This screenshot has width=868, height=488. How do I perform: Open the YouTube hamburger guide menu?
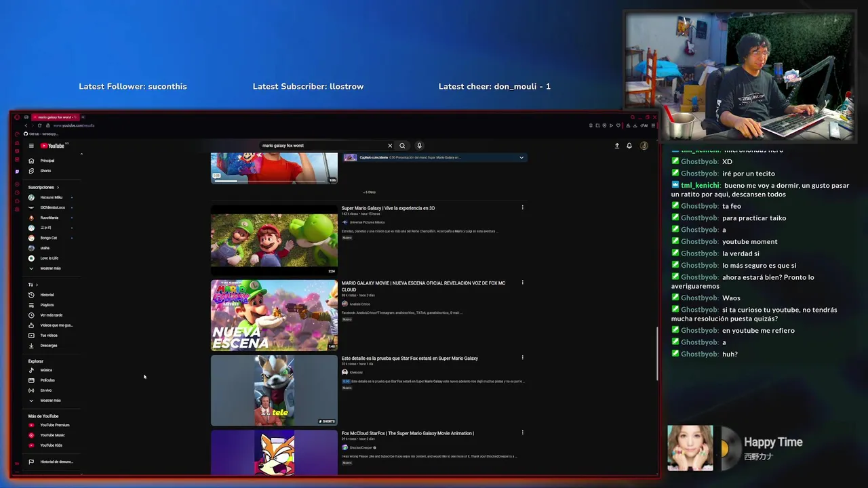31,146
